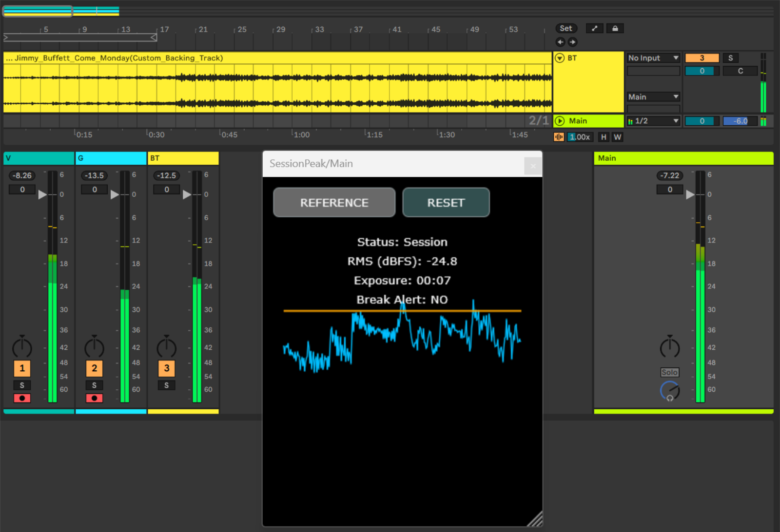This screenshot has height=532, width=780.
Task: Click the right nudge arrow below Set
Action: pyautogui.click(x=572, y=42)
